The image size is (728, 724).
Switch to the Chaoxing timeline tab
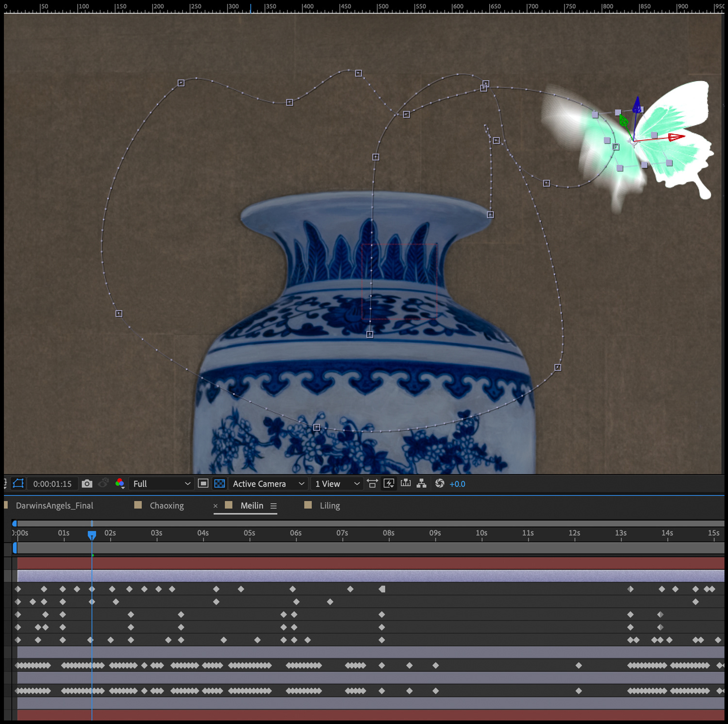click(x=166, y=506)
